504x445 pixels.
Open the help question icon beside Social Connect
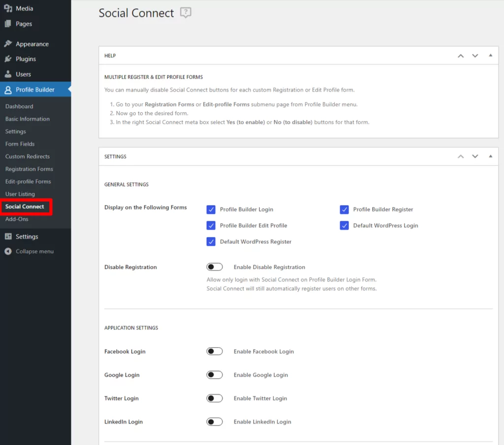186,12
